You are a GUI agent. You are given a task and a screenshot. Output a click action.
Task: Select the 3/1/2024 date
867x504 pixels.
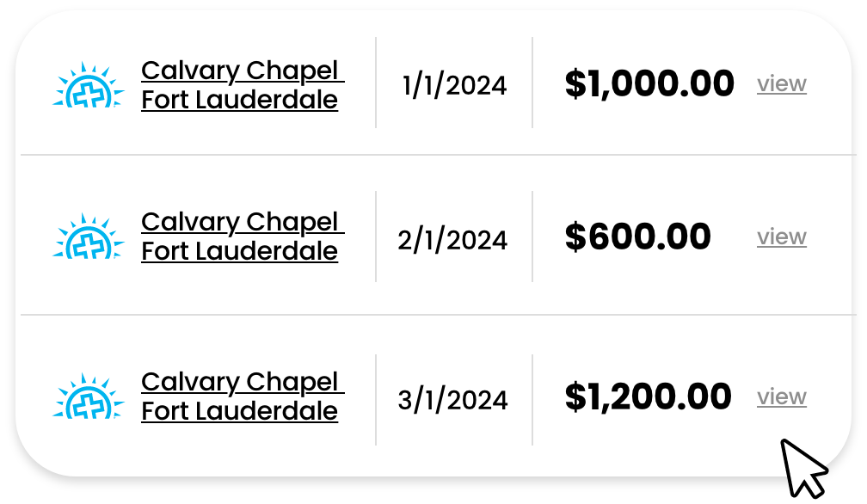click(452, 400)
